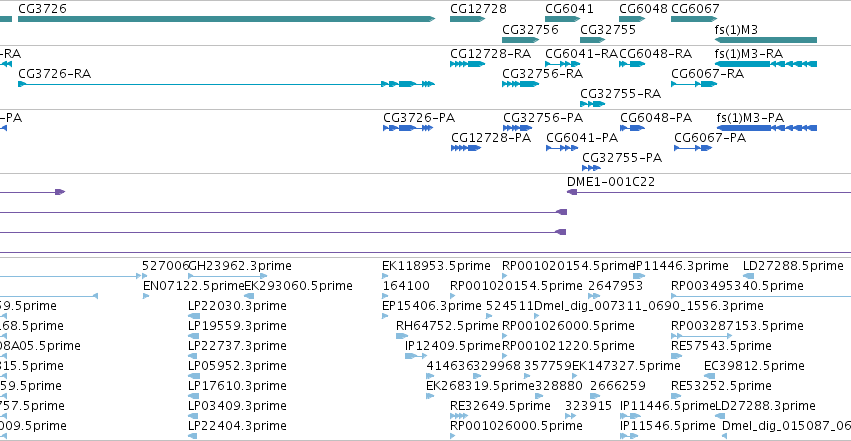Viewport: 851px width, 441px height.
Task: Select the CG32756-PA protein label
Action: [543, 118]
